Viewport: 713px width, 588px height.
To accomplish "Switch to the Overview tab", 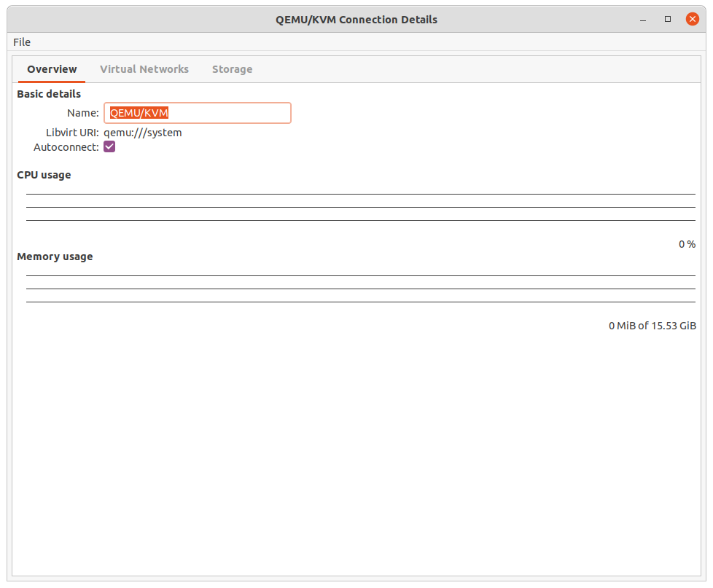I will pos(52,69).
